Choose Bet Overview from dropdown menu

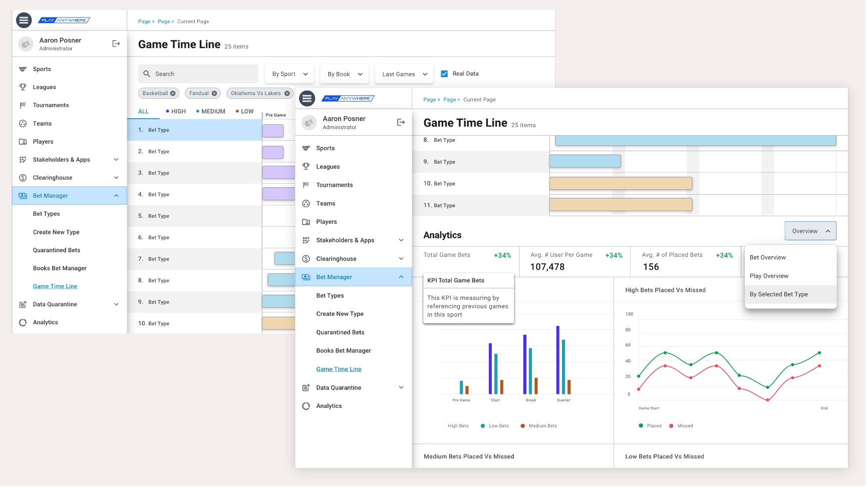(791, 258)
